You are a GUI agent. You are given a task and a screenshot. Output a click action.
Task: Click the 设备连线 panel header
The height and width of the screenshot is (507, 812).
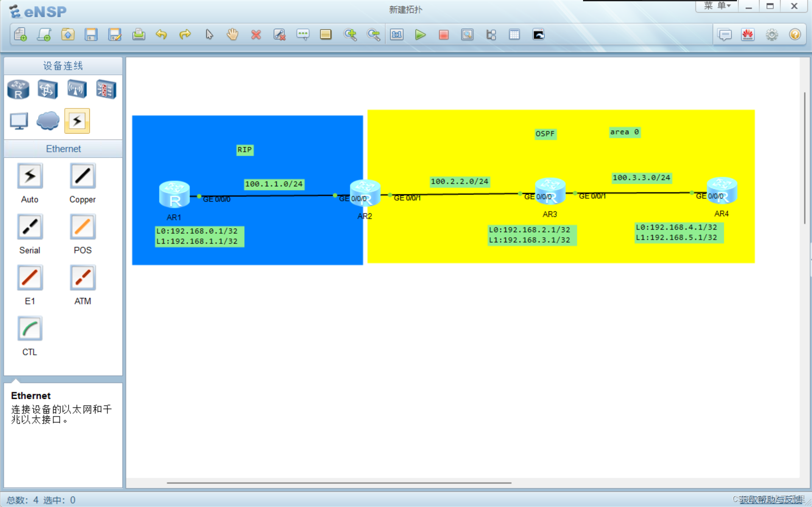click(63, 66)
